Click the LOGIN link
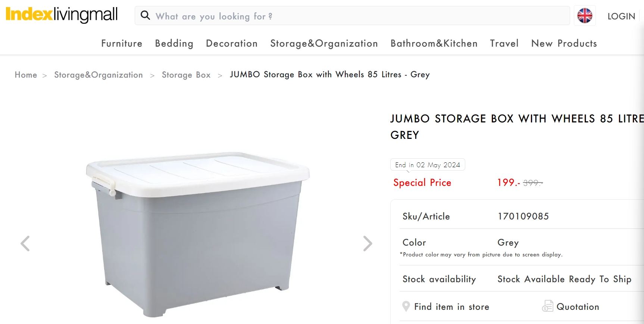Image resolution: width=644 pixels, height=324 pixels. pos(621,16)
